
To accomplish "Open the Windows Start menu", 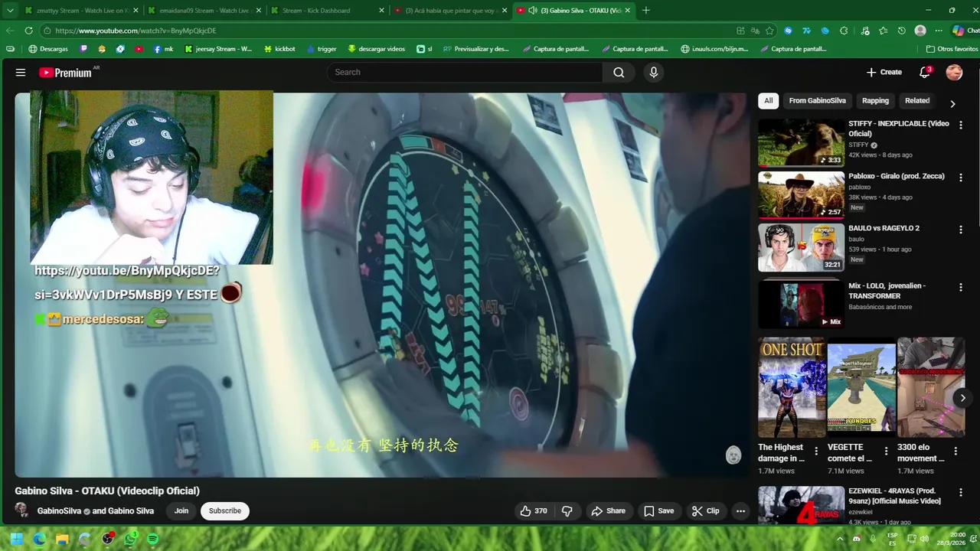I will tap(16, 539).
